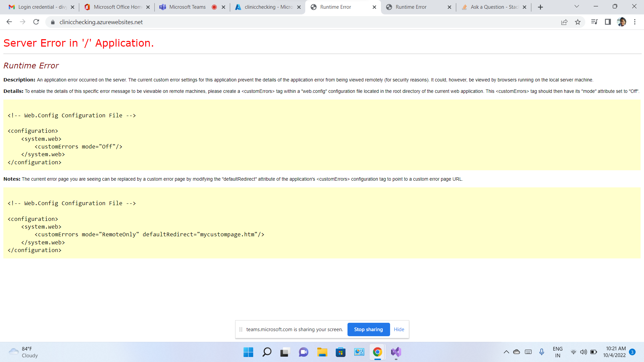Expand the tab search chevron
The image size is (644, 362).
[x=577, y=6]
